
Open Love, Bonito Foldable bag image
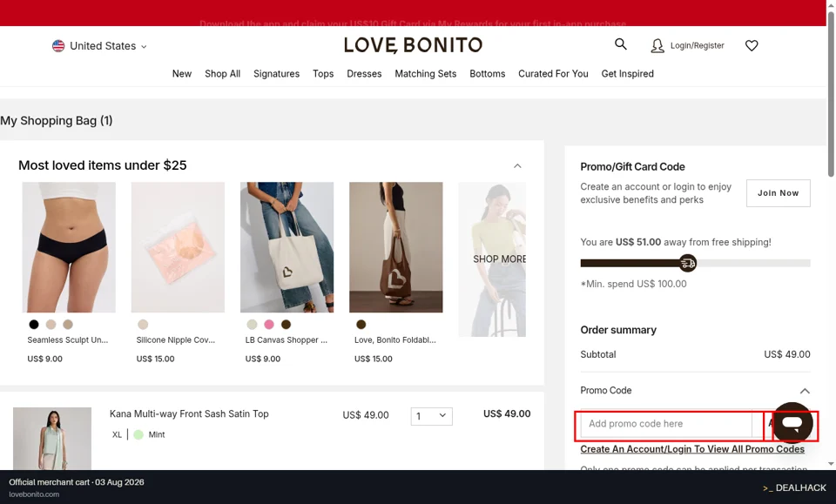[x=395, y=247]
